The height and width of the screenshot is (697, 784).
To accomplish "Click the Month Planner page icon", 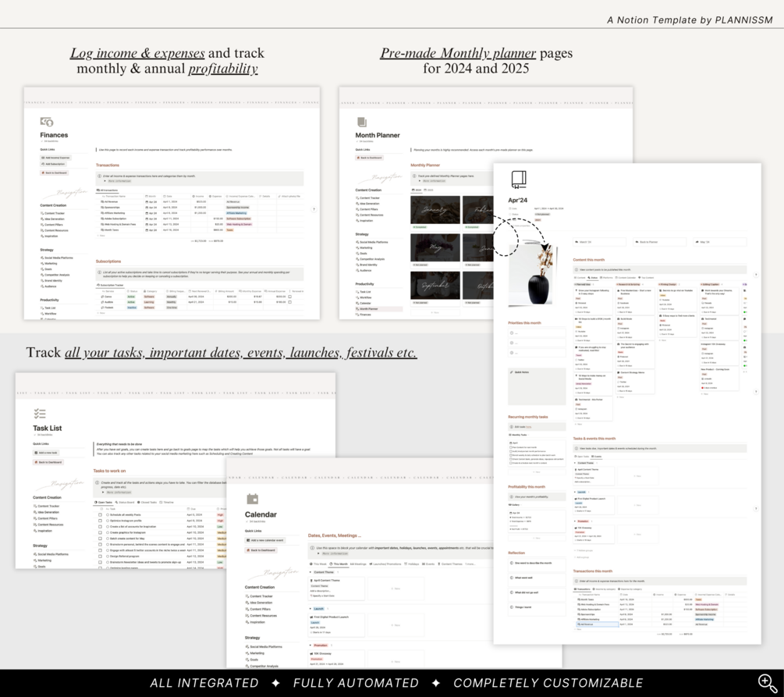I will [362, 122].
